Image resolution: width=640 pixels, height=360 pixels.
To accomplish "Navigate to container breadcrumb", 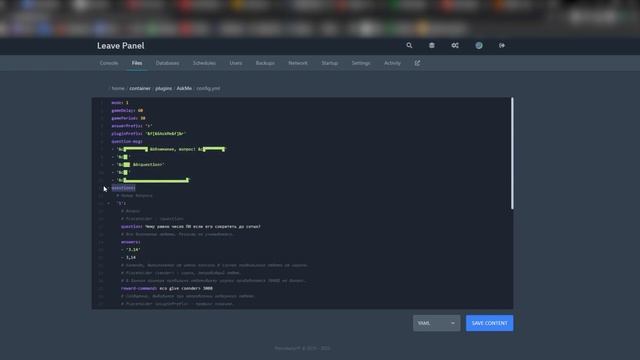I will pyautogui.click(x=140, y=88).
